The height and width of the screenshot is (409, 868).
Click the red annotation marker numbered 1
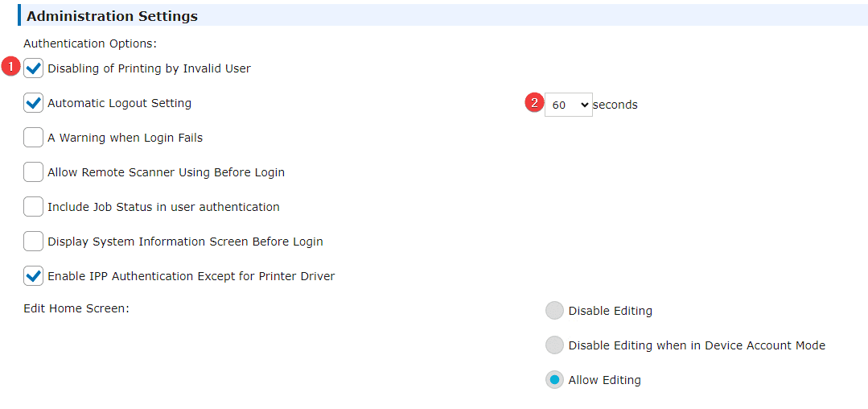coord(10,67)
